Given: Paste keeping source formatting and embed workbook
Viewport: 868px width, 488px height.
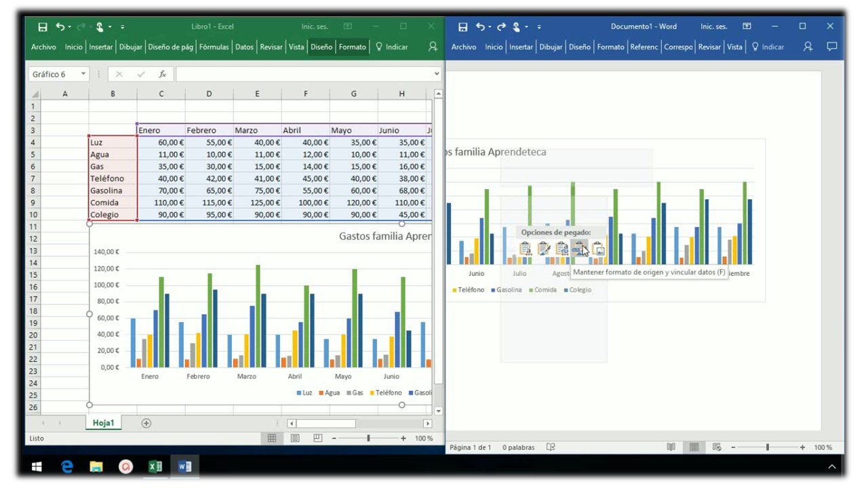Looking at the screenshot, I should (x=544, y=249).
